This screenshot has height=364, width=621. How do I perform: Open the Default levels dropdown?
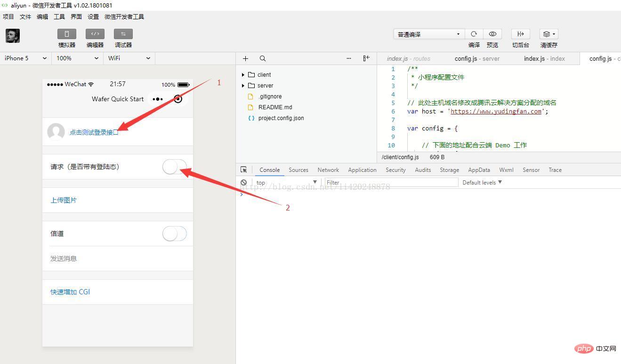click(482, 182)
